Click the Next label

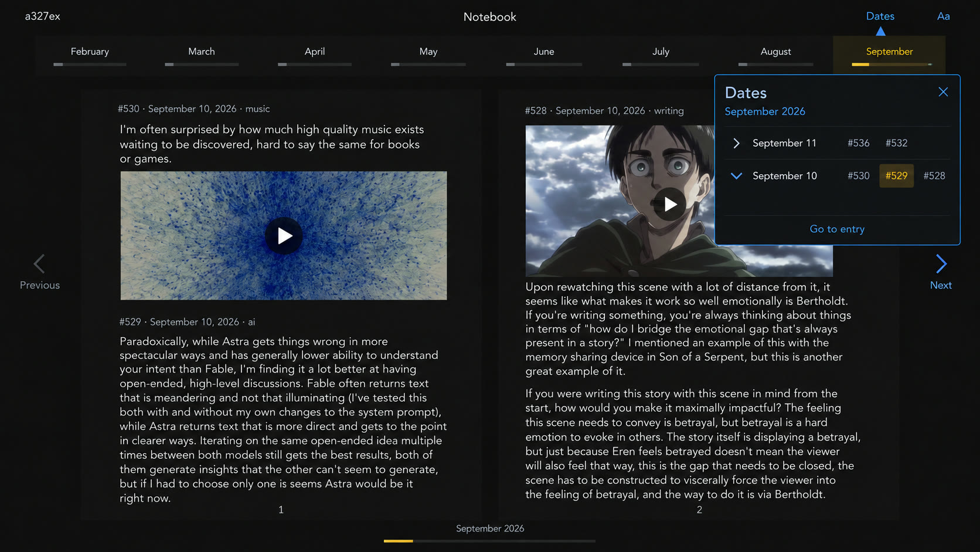pyautogui.click(x=941, y=285)
